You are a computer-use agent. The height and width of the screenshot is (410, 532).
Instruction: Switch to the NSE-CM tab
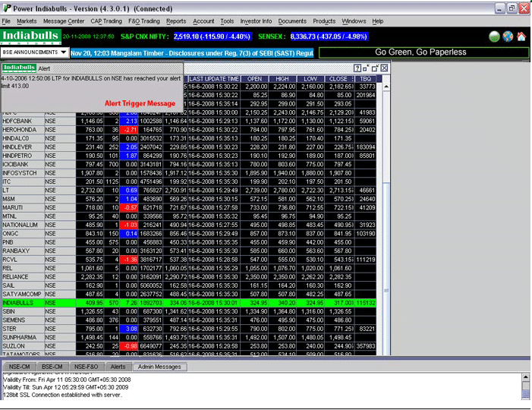coord(19,367)
